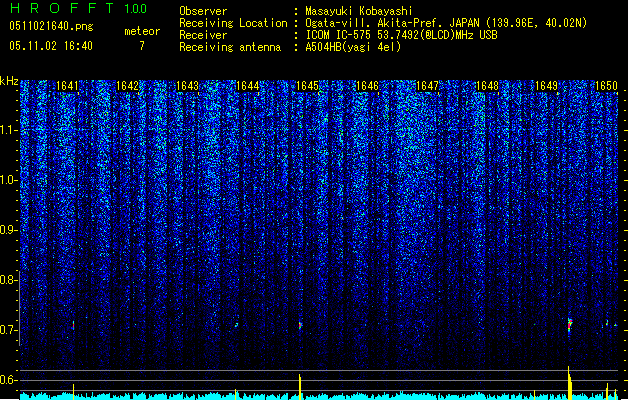The height and width of the screenshot is (400, 629).
Task: Select observer name Masayuki Kobayashi
Action: pyautogui.click(x=359, y=11)
